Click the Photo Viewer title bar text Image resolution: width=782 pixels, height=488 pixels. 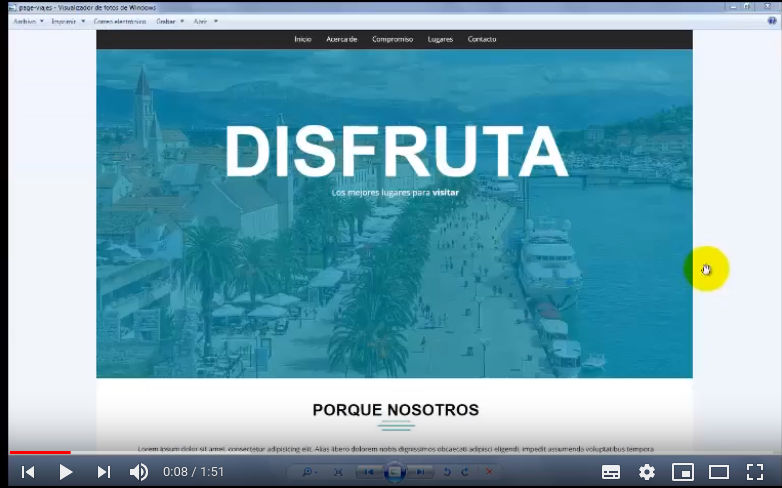coord(87,7)
